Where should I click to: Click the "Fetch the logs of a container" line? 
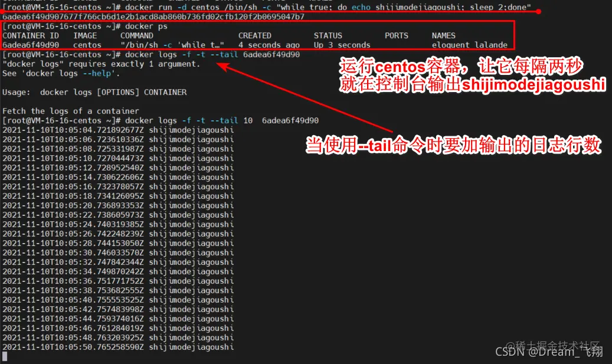tap(71, 111)
